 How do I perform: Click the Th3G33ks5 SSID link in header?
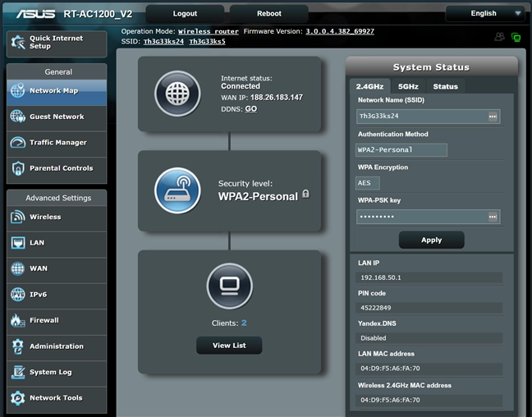[208, 41]
